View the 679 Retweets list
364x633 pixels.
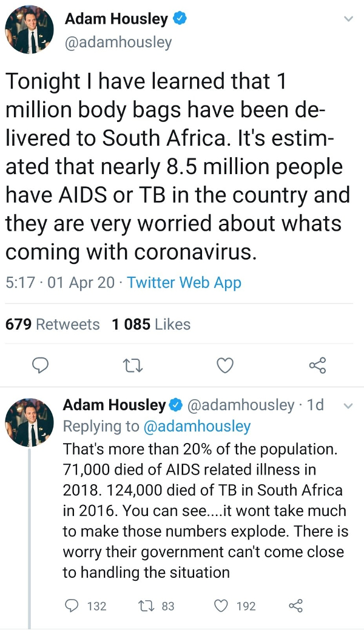pos(52,324)
